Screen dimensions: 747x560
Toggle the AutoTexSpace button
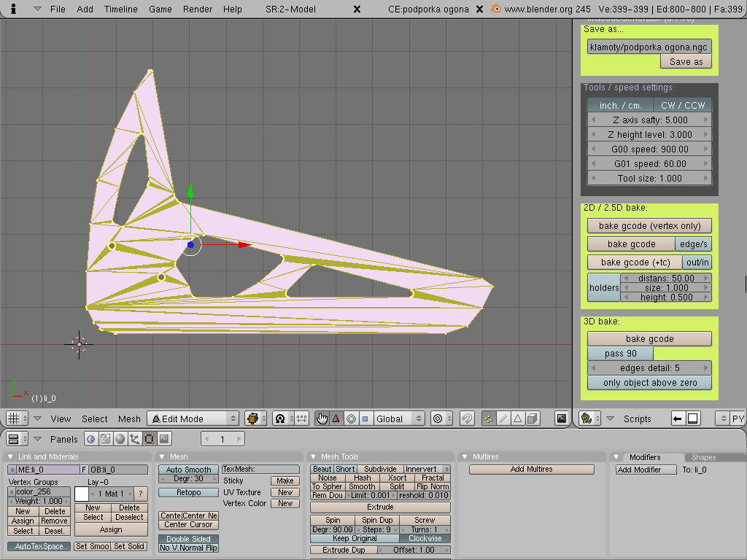[x=39, y=546]
